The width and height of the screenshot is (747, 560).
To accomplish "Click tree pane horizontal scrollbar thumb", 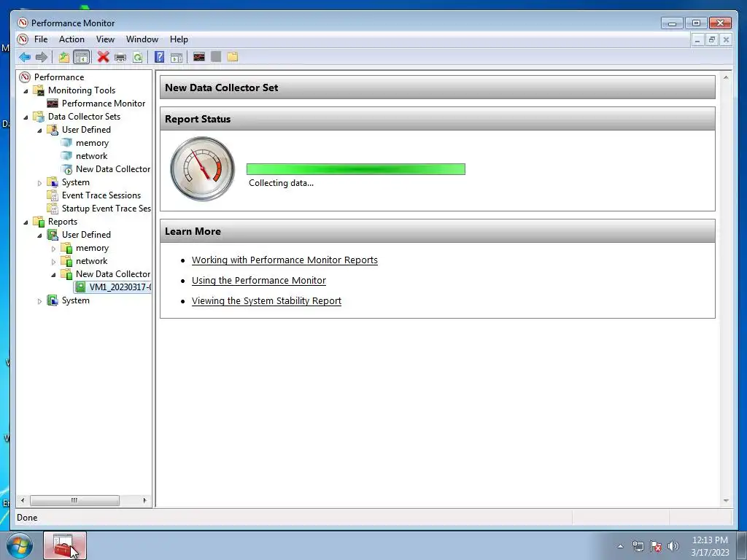I will tap(75, 500).
